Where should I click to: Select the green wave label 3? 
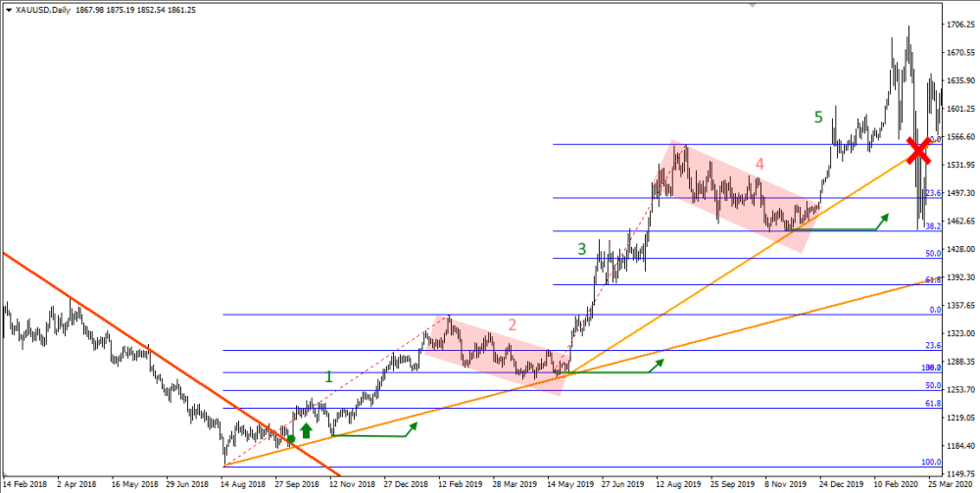581,250
